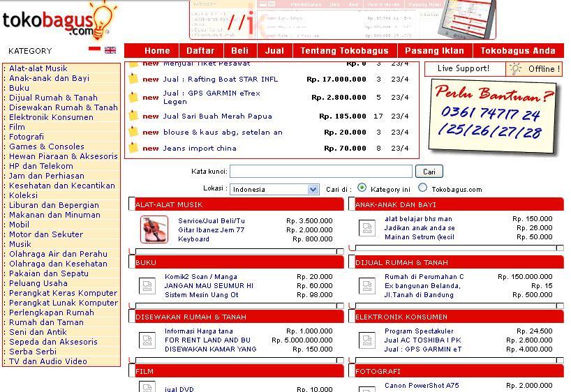Switch to Indonesian language flag
Screen dimensions: 571x392
[x=94, y=49]
